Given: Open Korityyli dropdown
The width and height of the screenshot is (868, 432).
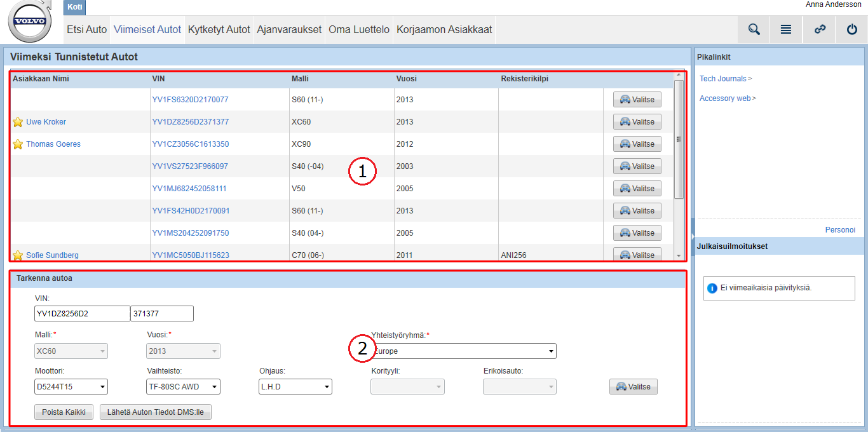Looking at the screenshot, I should point(407,387).
